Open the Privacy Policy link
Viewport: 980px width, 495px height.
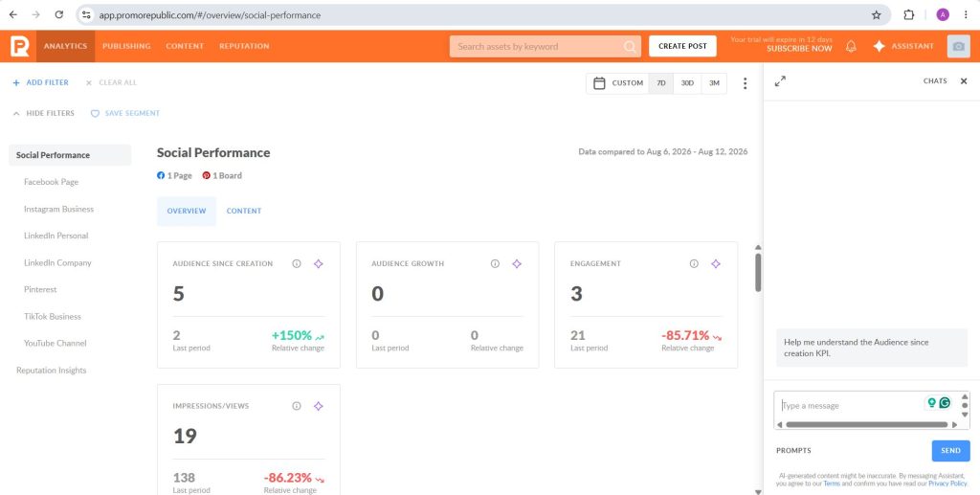(947, 484)
